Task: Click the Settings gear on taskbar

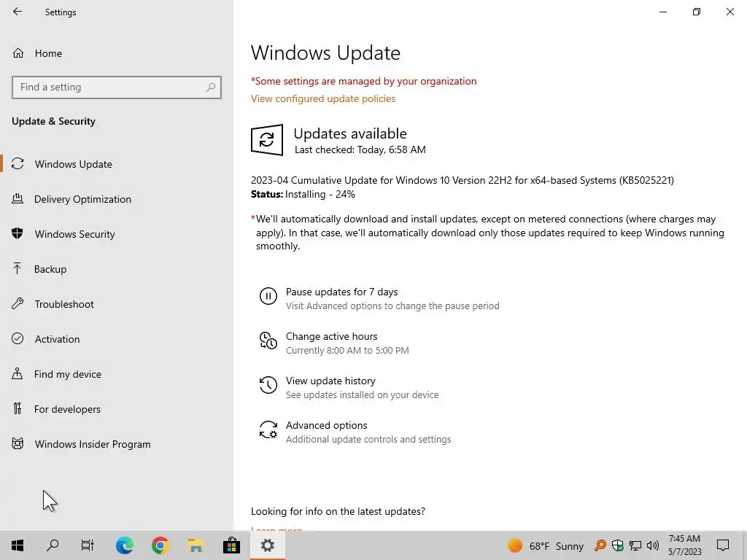Action: [x=267, y=545]
